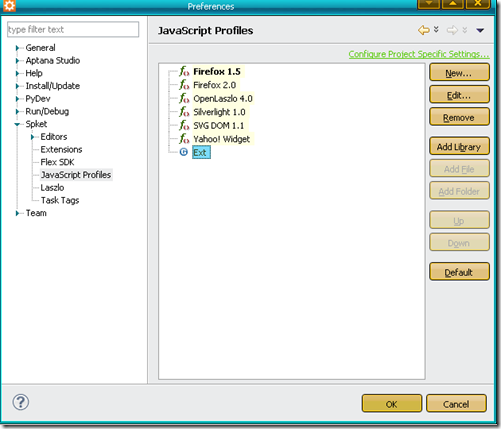Select Laszlo preferences page

[52, 187]
